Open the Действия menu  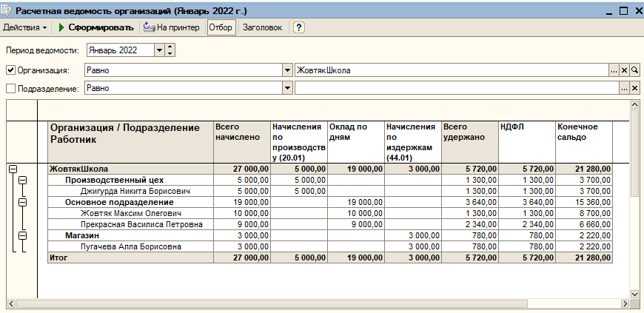24,27
